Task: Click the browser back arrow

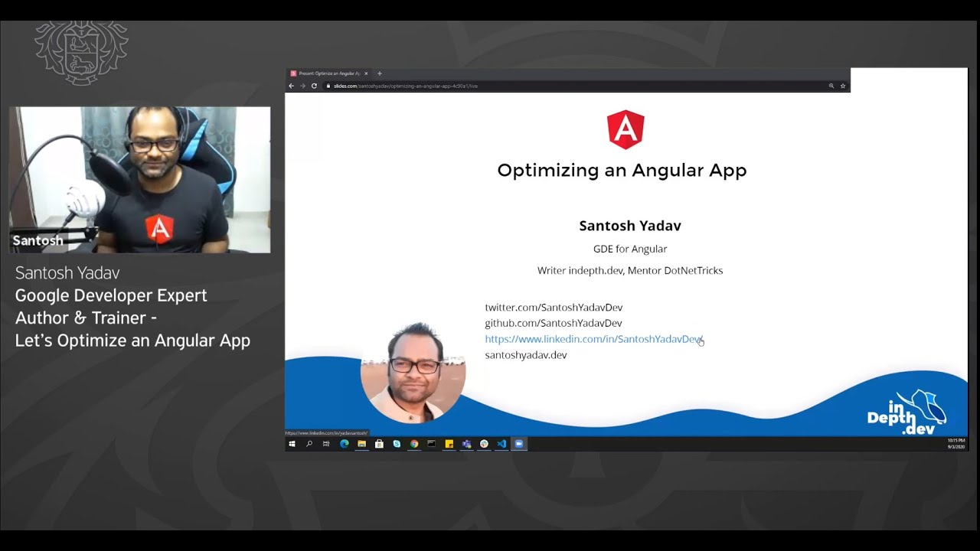Action: (x=291, y=86)
